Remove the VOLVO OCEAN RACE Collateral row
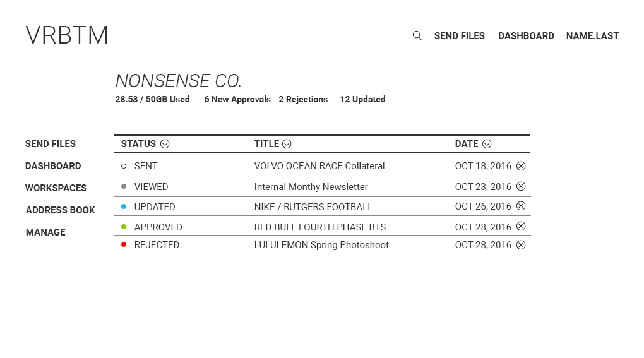This screenshot has width=644, height=358. point(521,166)
